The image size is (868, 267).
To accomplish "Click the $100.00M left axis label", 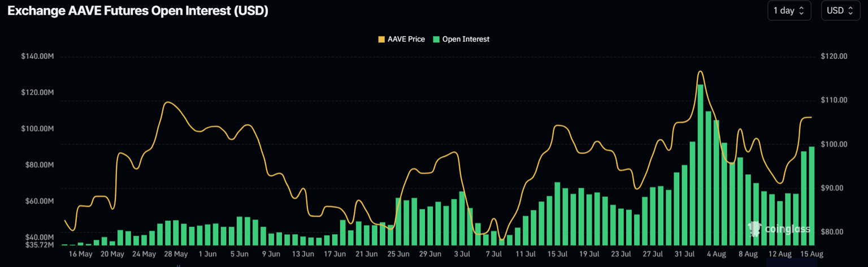I will [x=37, y=128].
